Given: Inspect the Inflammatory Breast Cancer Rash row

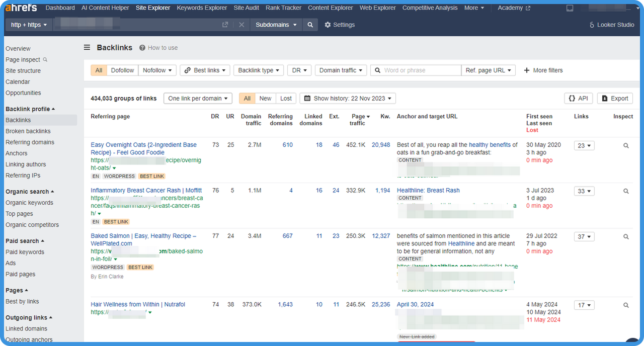Looking at the screenshot, I should click(x=626, y=191).
